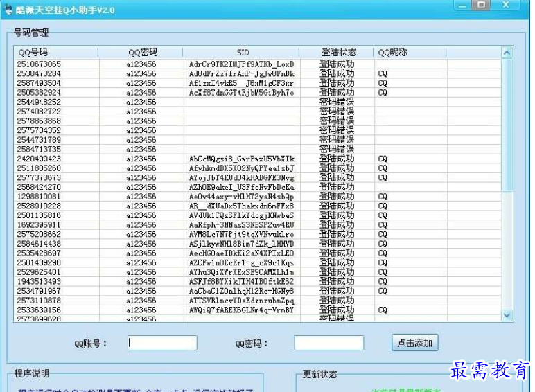Focus the QQ账号 input field
535x392 pixels.
[162, 343]
